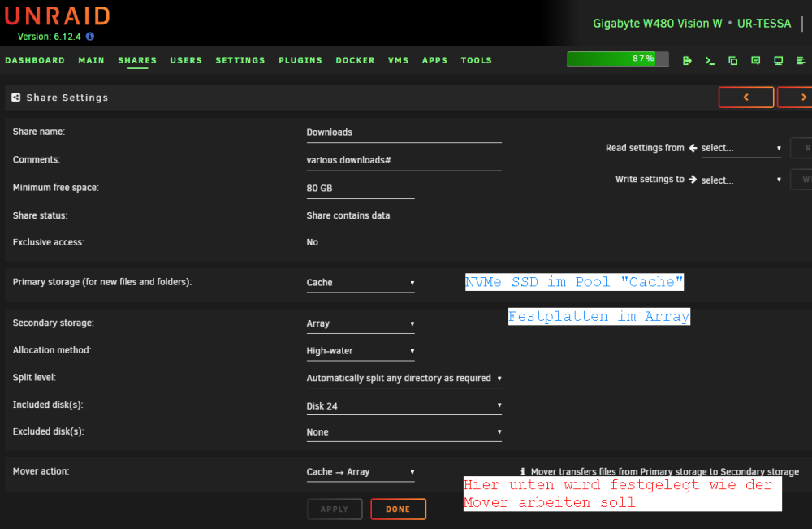812x529 pixels.
Task: Navigate to the Apps tab
Action: tap(434, 60)
